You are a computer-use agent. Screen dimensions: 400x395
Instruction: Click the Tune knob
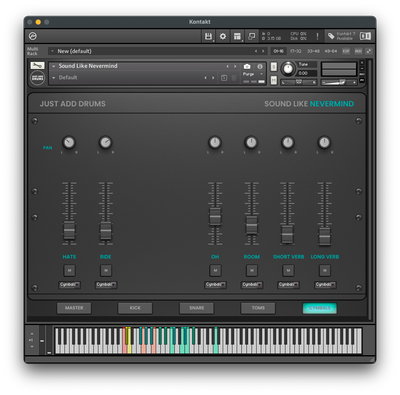tap(288, 69)
